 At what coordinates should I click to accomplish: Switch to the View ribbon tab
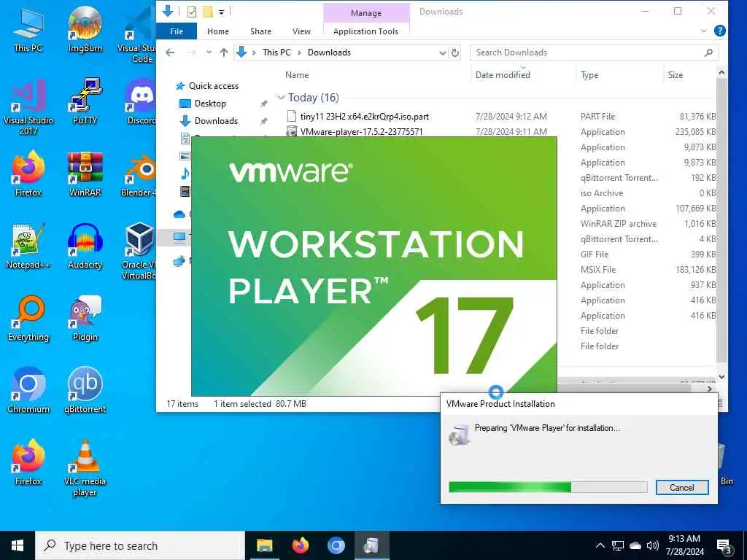click(x=301, y=31)
